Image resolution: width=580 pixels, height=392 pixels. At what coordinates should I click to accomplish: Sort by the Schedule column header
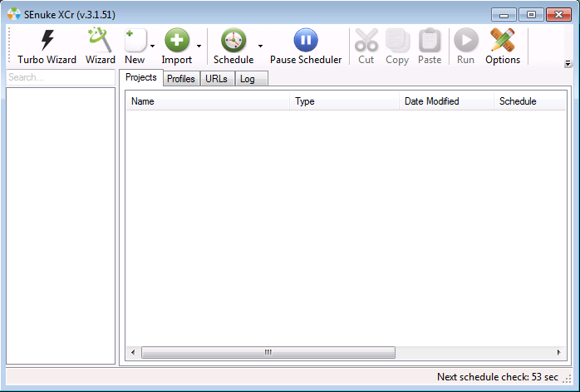[x=529, y=101]
